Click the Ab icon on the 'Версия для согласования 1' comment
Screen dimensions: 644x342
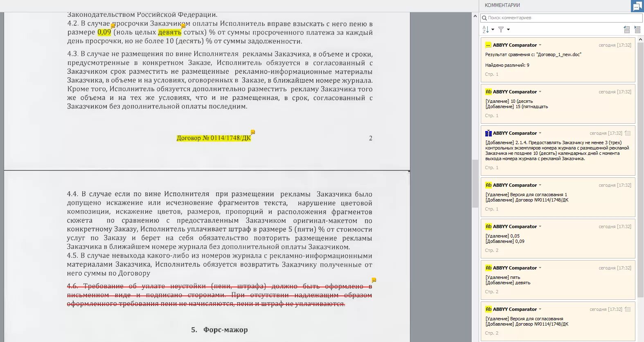488,185
